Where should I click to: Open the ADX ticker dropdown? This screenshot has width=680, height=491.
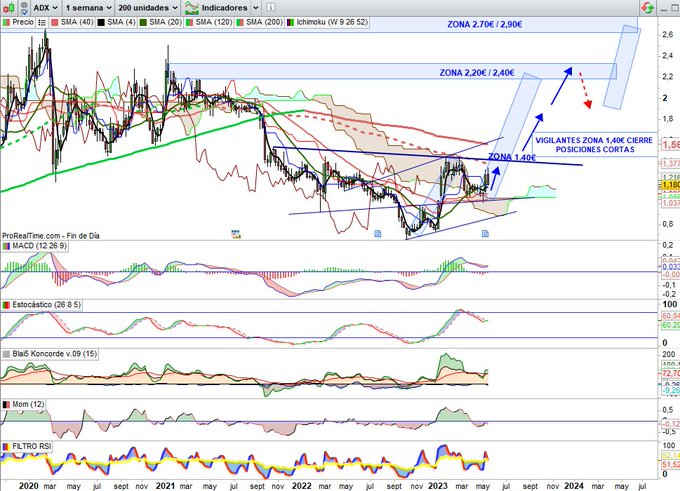tap(46, 8)
